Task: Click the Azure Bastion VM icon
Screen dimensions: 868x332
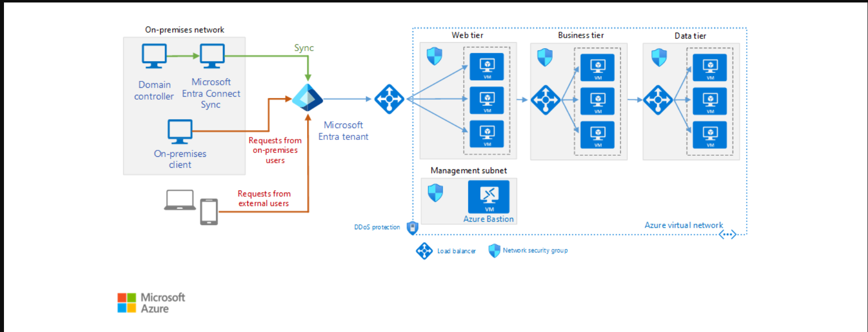Action: 489,197
